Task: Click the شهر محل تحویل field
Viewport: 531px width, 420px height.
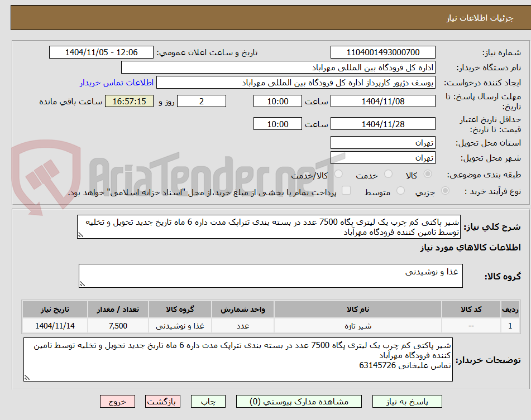Action: [x=383, y=158]
